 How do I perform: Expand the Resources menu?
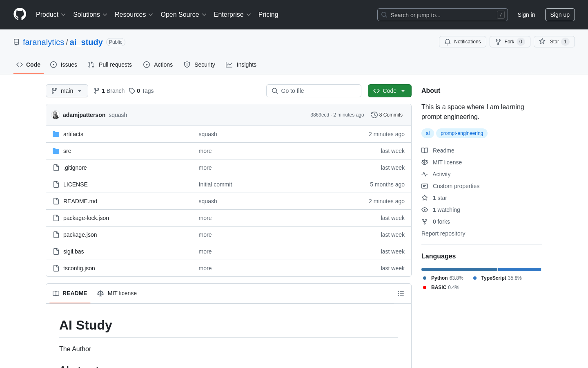pyautogui.click(x=134, y=15)
